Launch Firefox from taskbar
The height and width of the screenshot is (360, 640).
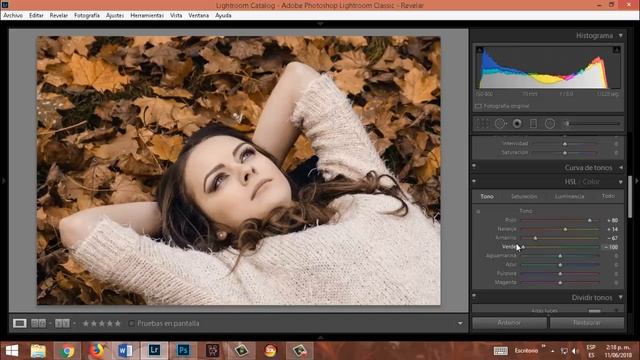[x=97, y=351]
